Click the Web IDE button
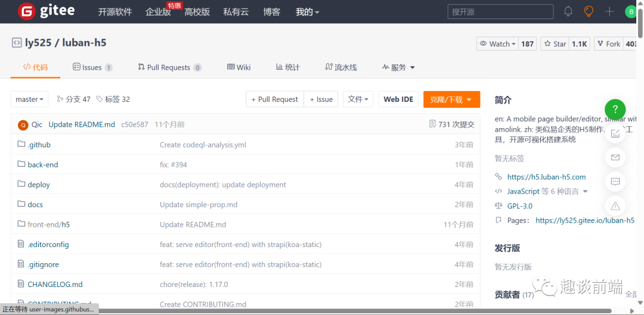 coord(398,99)
